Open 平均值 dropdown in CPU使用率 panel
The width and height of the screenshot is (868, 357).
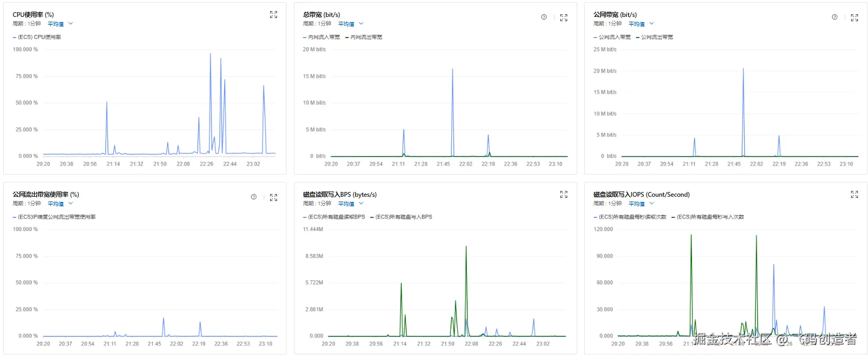pyautogui.click(x=60, y=24)
